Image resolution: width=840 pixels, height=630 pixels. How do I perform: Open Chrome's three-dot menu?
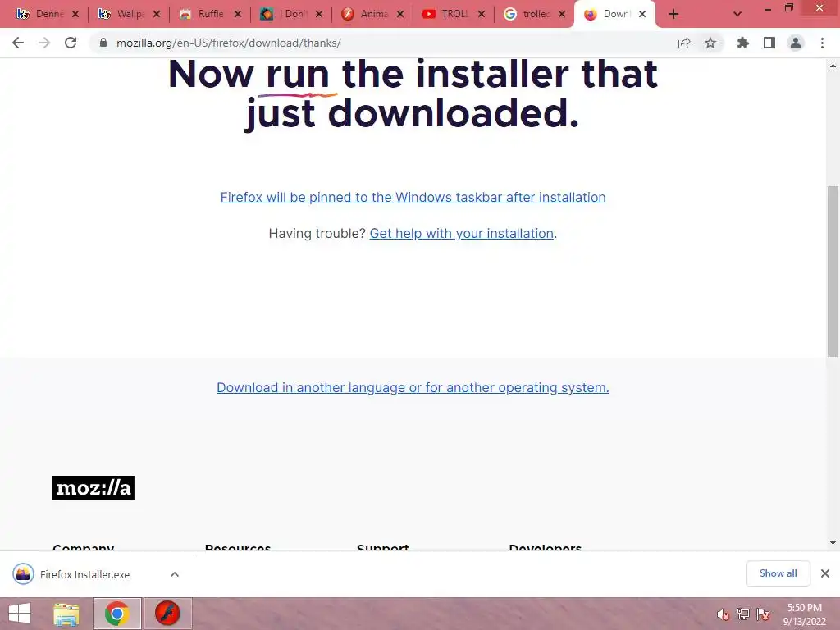[822, 43]
